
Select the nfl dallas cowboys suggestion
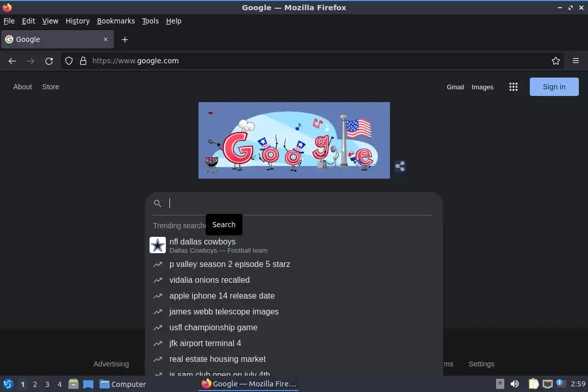[294, 245]
